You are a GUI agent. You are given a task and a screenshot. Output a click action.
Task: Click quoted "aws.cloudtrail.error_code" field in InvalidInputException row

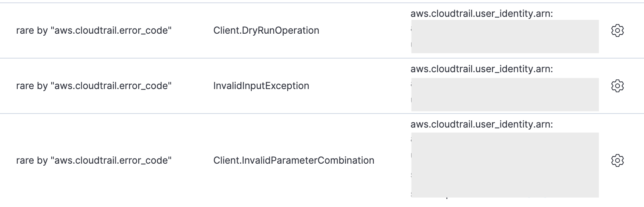111,86
